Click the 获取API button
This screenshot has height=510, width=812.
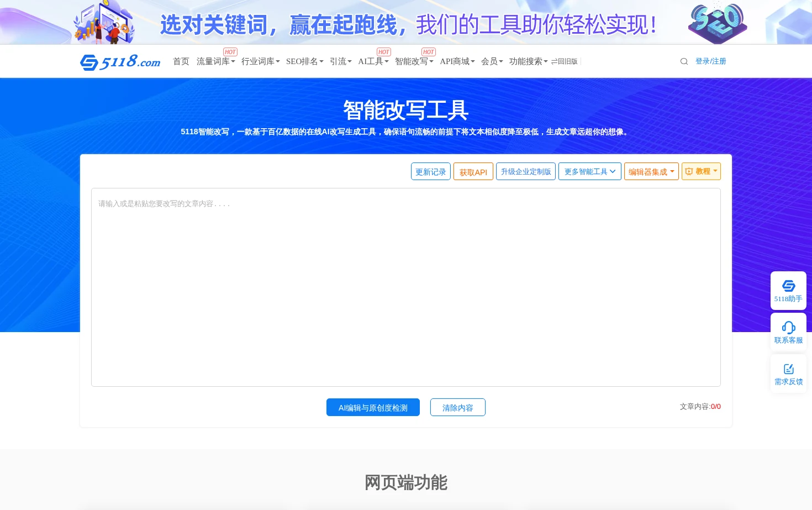[473, 171]
